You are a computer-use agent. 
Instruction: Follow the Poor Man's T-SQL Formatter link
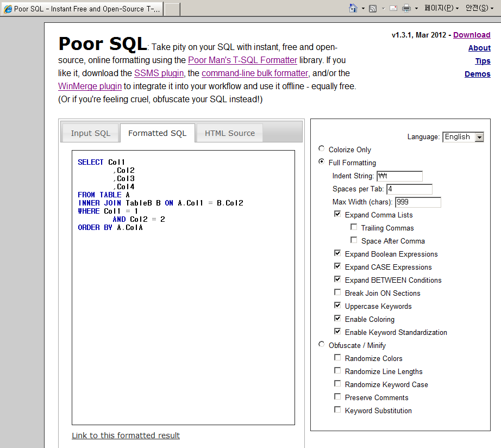[242, 60]
